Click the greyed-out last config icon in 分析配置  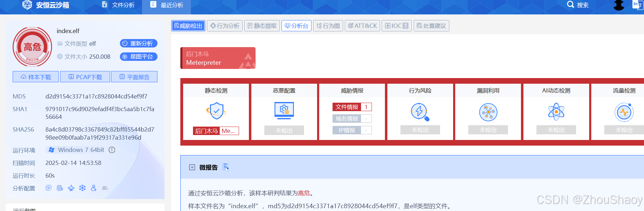[x=105, y=188]
